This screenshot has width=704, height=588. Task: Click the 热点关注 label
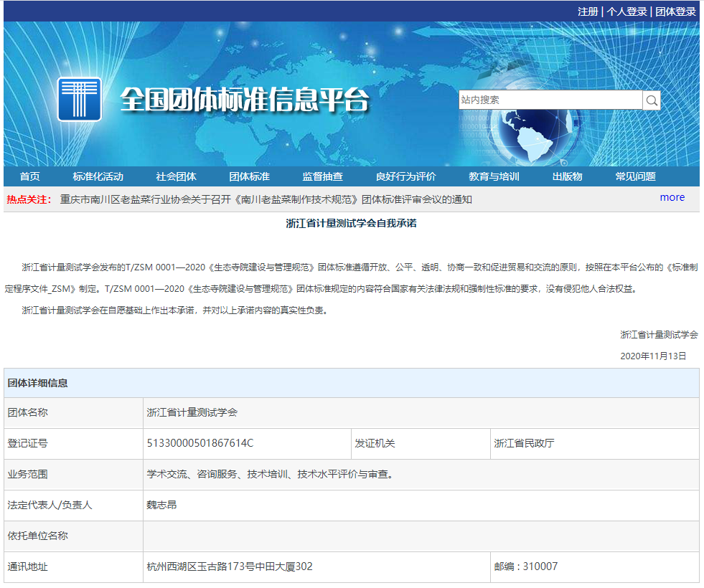[29, 199]
